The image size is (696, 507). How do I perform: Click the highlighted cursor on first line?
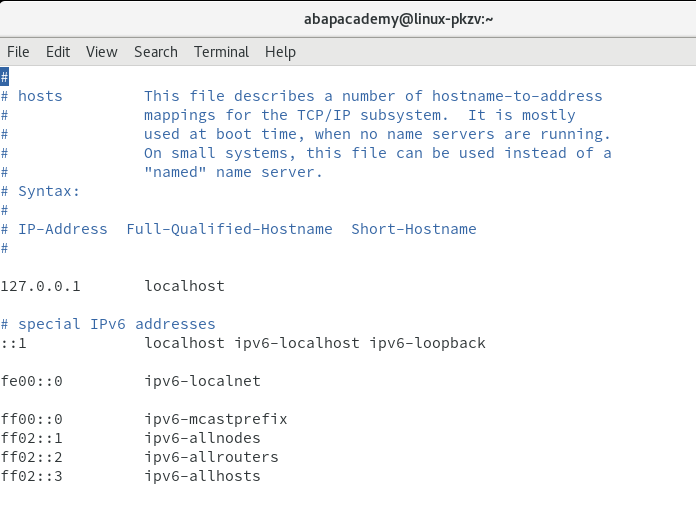click(4, 77)
